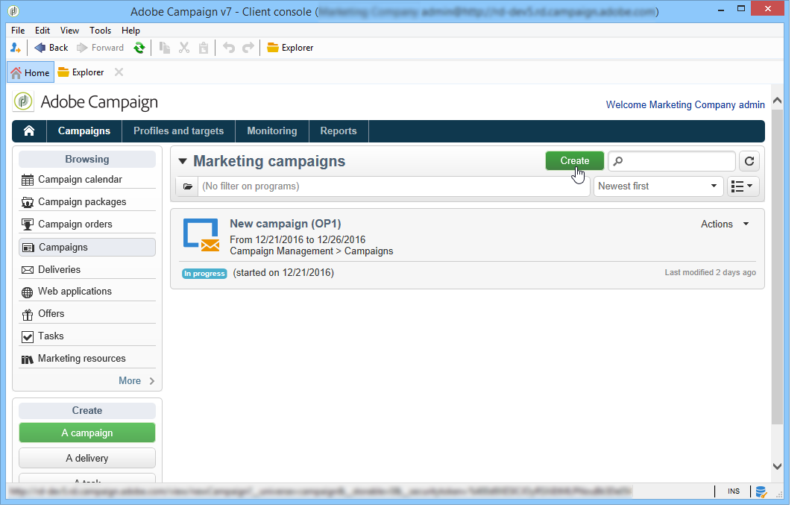
Task: Open Explorer from the toolbar
Action: tap(290, 48)
